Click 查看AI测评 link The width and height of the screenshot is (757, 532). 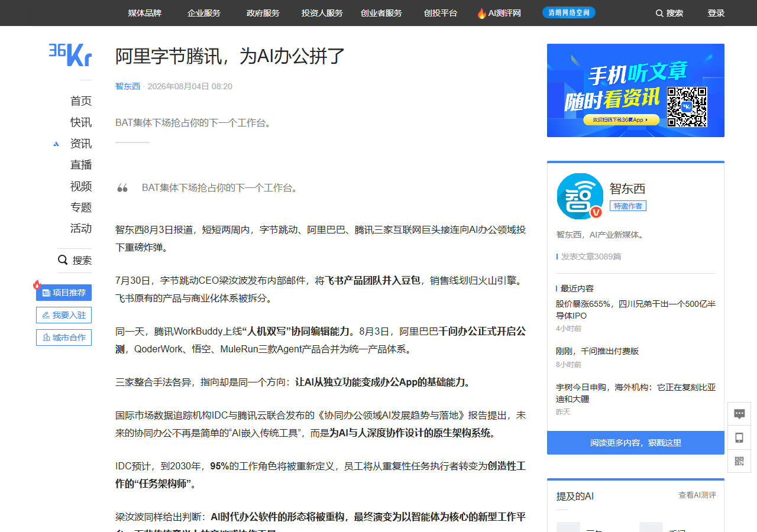(x=697, y=495)
